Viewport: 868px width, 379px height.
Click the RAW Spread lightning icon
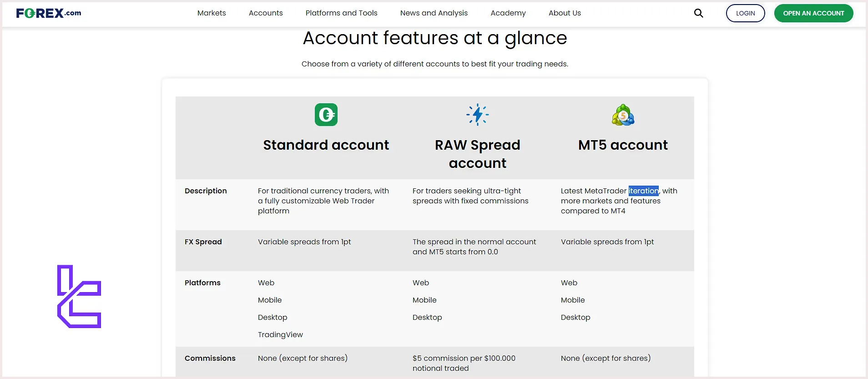pyautogui.click(x=477, y=115)
